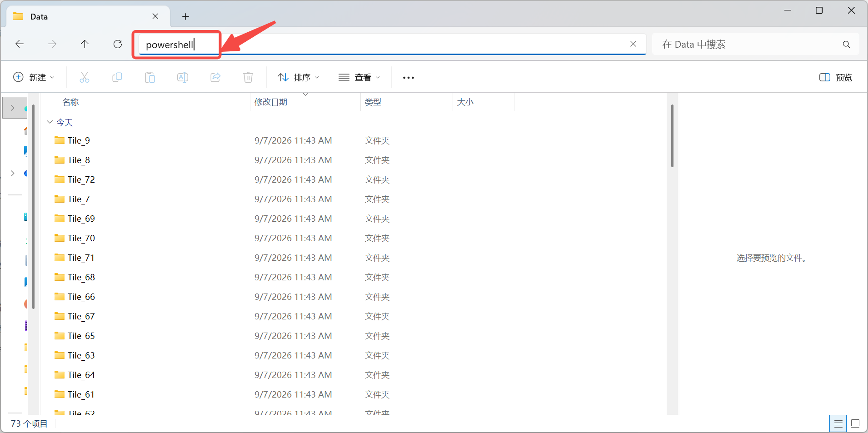This screenshot has width=868, height=433.
Task: Expand the top navigation pane item
Action: point(13,108)
